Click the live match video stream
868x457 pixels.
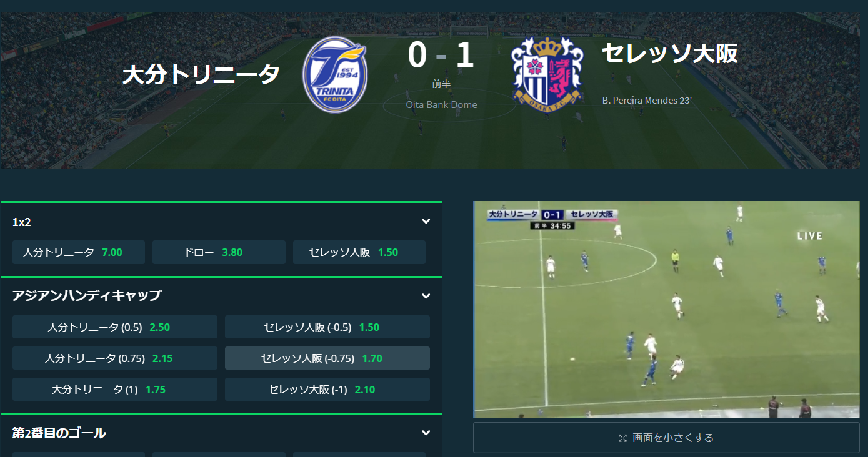click(666, 310)
